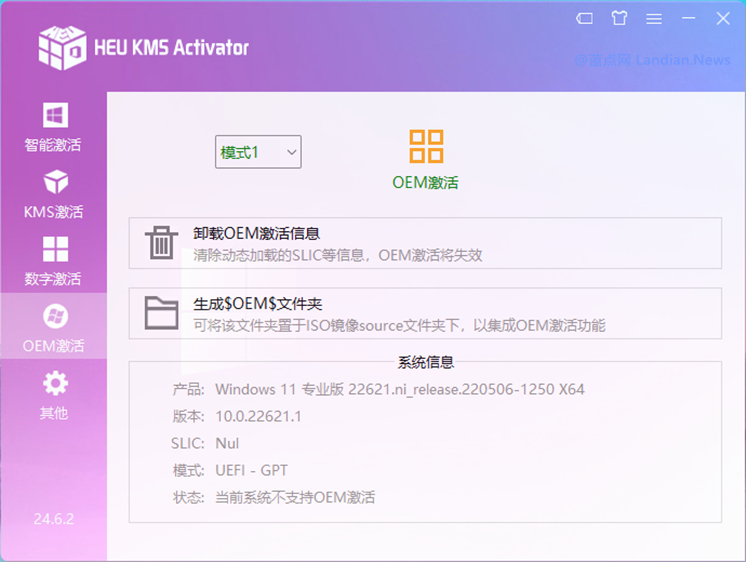
Task: Click the 卸载OEM激活信息 uninstall button
Action: coord(425,243)
